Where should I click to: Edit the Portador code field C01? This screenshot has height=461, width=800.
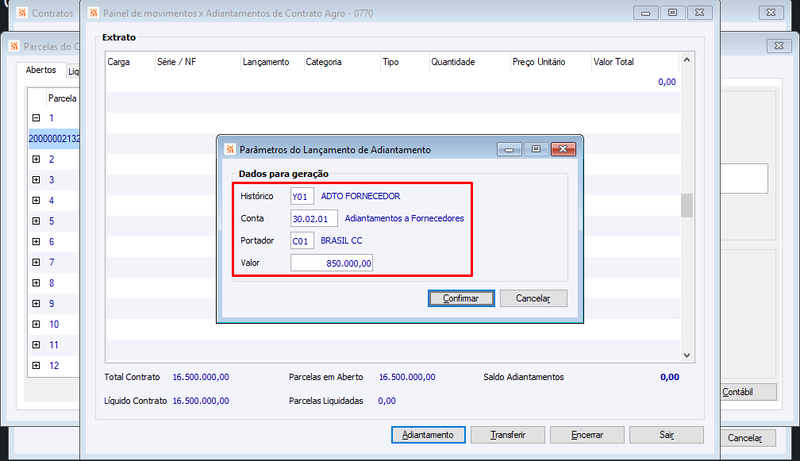coord(302,241)
